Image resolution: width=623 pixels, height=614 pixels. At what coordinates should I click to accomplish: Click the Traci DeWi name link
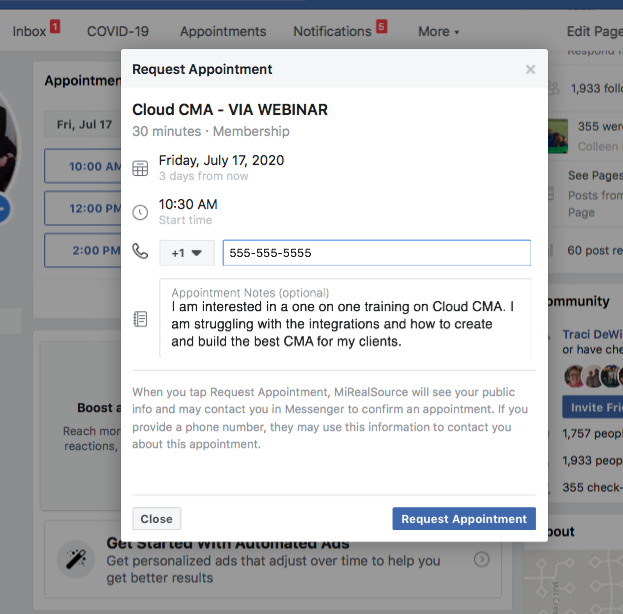pyautogui.click(x=592, y=335)
